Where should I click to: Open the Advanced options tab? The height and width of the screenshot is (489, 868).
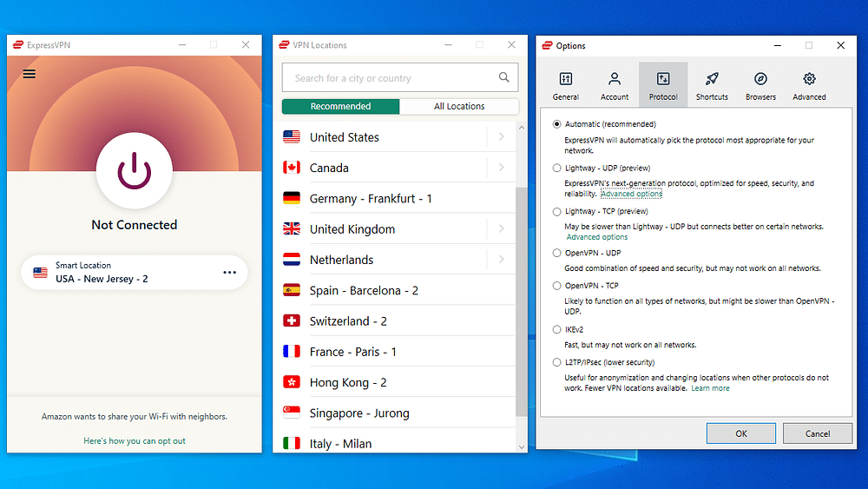point(809,85)
